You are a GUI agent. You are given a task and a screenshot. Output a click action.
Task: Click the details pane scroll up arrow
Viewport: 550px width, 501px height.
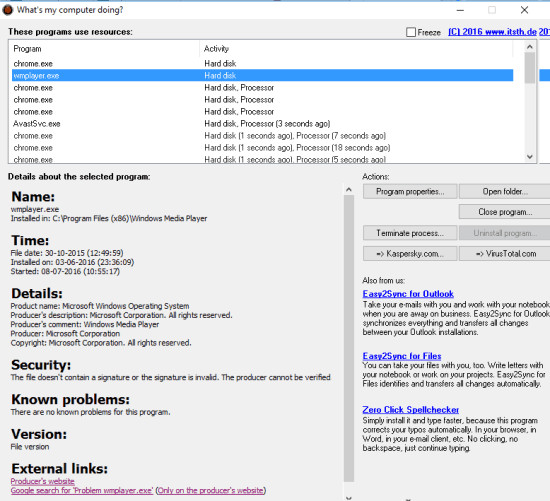349,190
